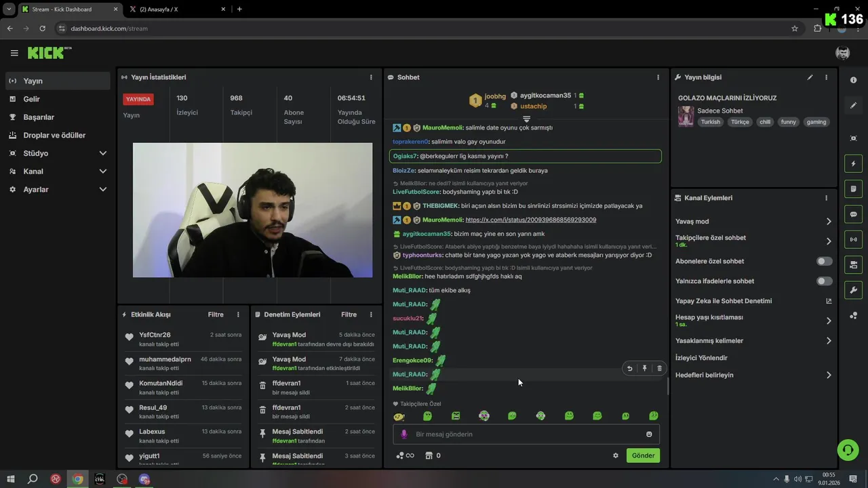The height and width of the screenshot is (488, 868).
Task: Pin the hovered chat message
Action: [644, 368]
